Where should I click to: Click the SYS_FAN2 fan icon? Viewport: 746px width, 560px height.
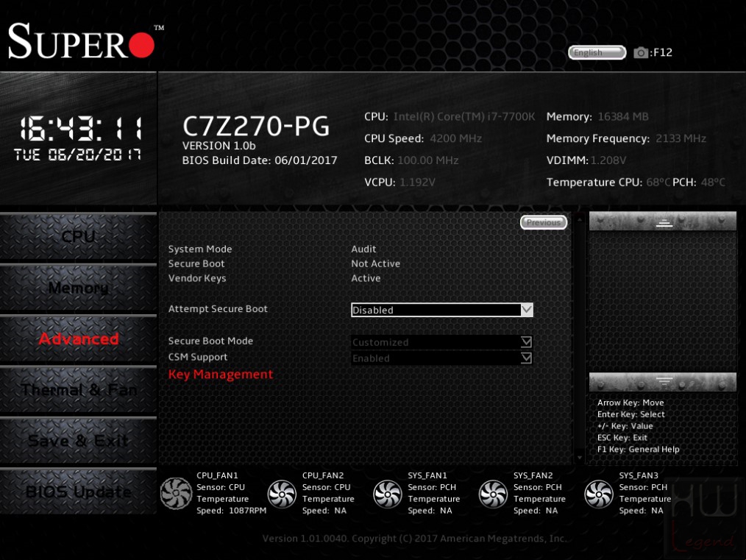(493, 494)
